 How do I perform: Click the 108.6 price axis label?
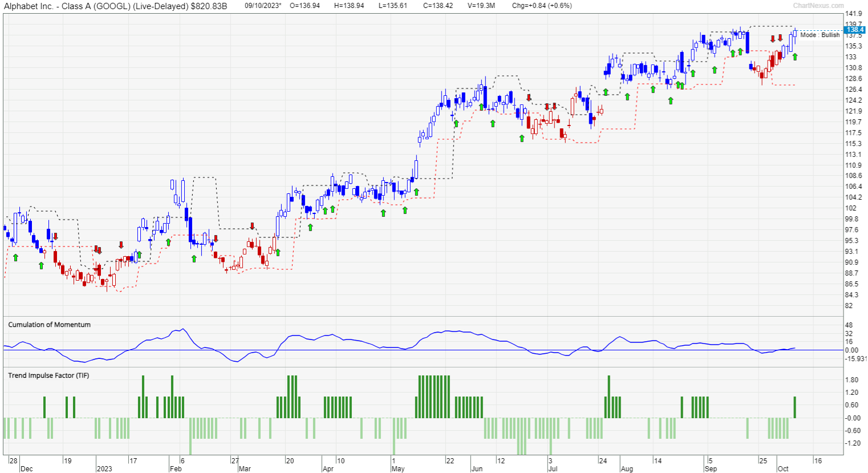coord(854,176)
